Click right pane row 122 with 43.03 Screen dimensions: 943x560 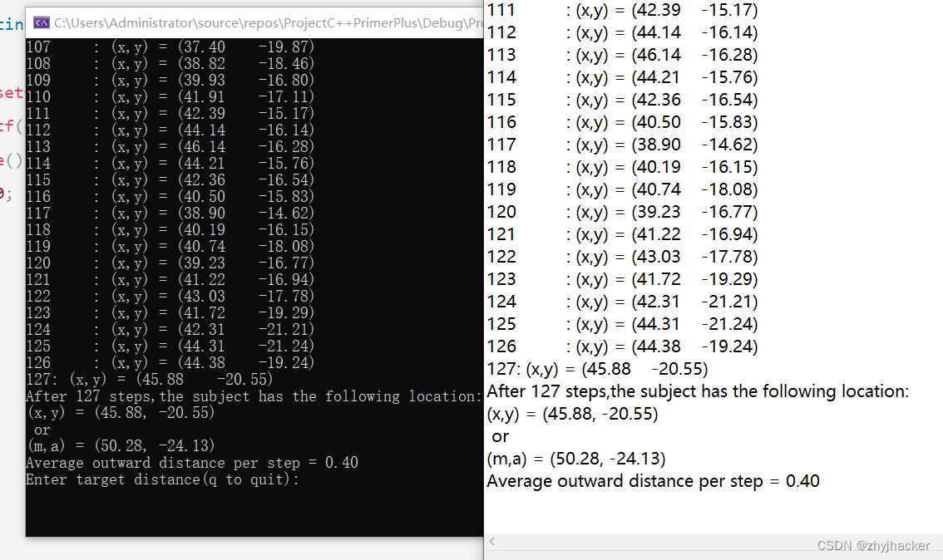tap(623, 257)
